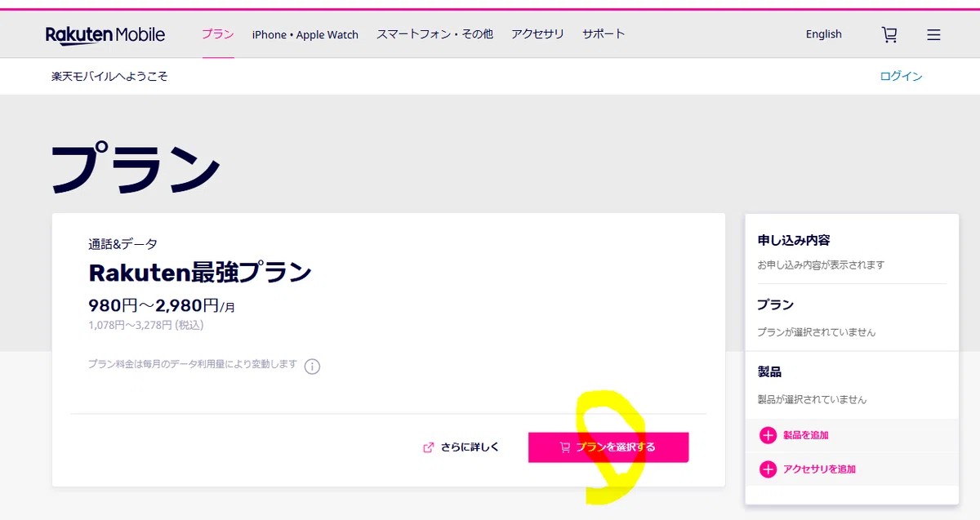Screen dimensions: 980x520
Task: Click the plus icon next to 製品を追加
Action: click(768, 435)
